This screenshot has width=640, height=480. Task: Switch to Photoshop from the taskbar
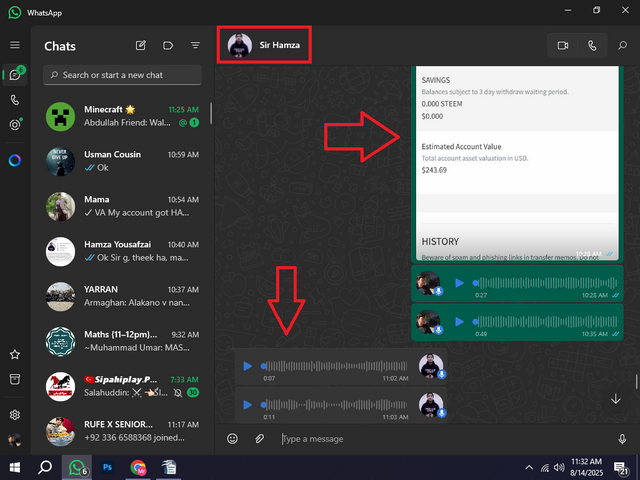point(107,467)
